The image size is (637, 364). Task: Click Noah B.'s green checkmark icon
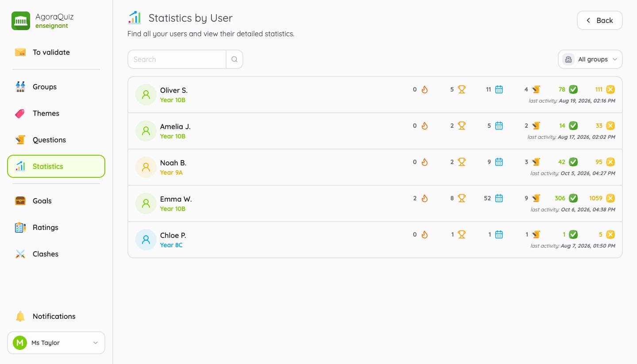pos(573,162)
